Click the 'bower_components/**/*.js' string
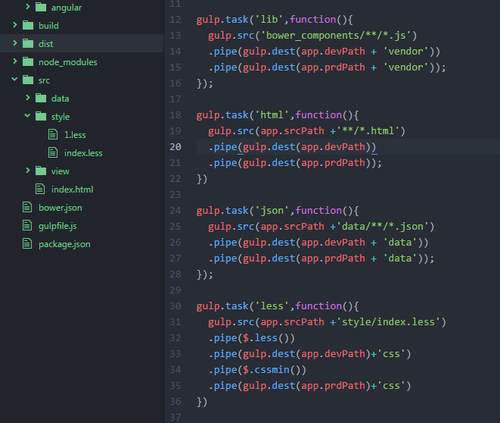Image resolution: width=500 pixels, height=423 pixels. [x=336, y=35]
